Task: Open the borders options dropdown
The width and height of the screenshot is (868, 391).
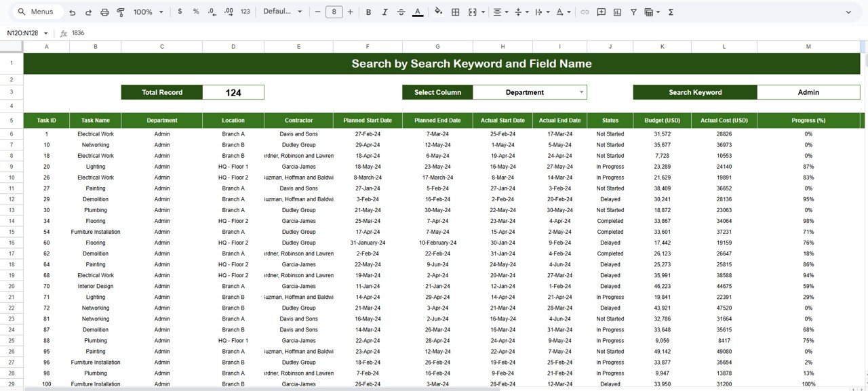Action: [456, 12]
